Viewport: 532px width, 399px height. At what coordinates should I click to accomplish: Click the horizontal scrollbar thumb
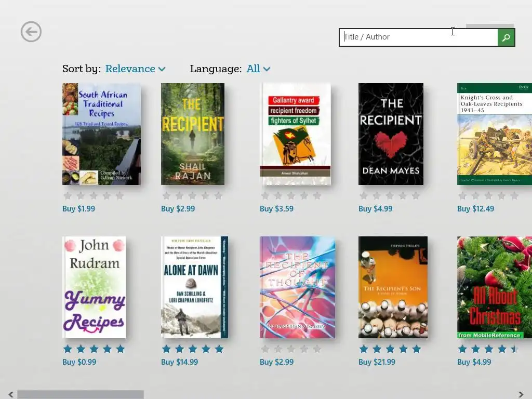tap(81, 394)
